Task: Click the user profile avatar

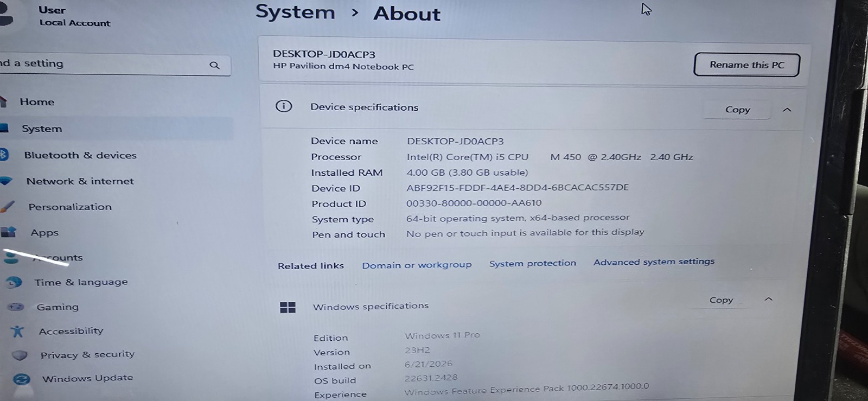Action: click(5, 14)
